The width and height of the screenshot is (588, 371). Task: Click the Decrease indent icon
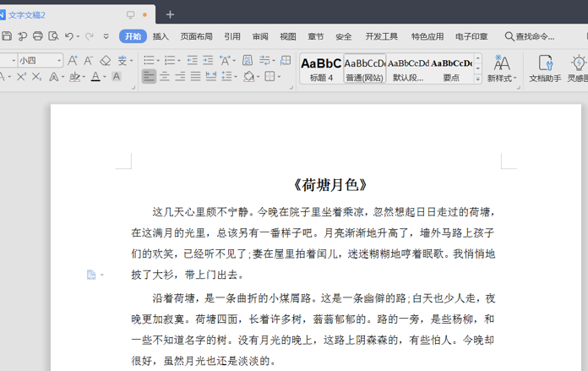192,60
